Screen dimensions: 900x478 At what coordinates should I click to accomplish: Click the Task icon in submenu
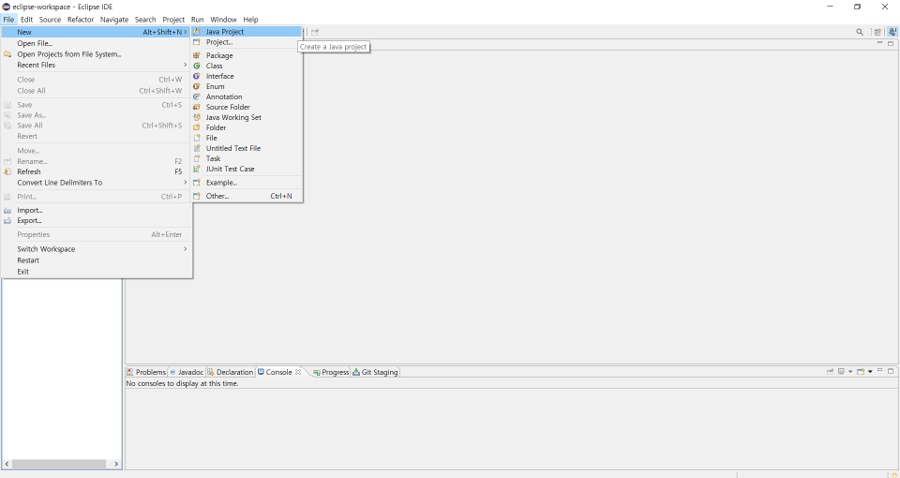(x=196, y=159)
